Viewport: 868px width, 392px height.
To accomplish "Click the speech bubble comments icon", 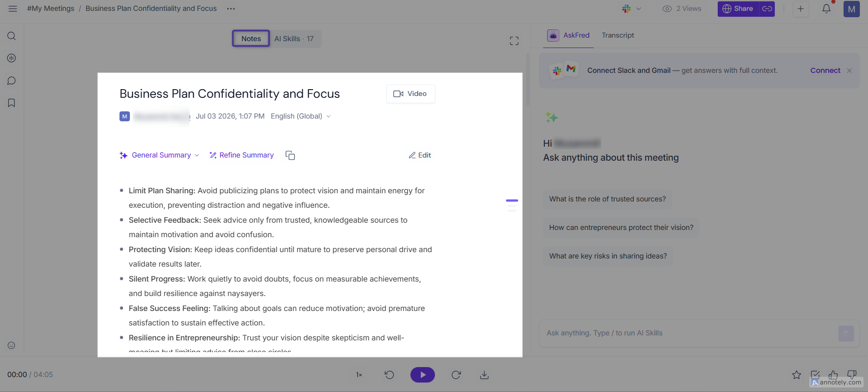I will (12, 81).
